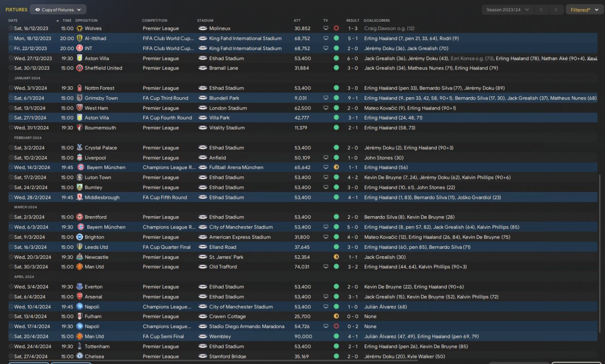Click the orange draw indicator for Newcastle match
Viewport: 605px width, 364px height.
pos(336,257)
